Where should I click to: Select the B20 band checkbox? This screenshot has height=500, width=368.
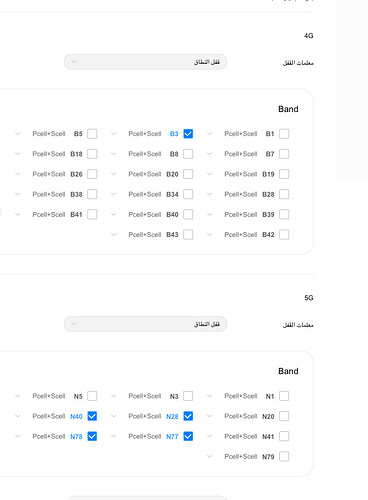[x=188, y=174]
